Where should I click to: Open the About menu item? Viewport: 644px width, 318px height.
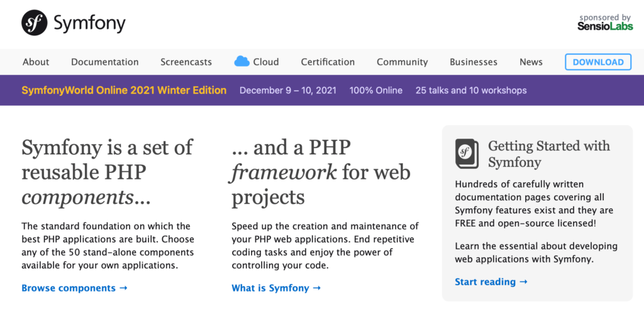(x=36, y=62)
